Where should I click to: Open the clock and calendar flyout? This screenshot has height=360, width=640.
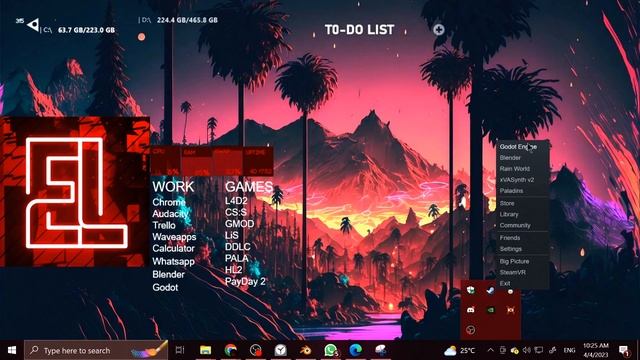coord(596,350)
